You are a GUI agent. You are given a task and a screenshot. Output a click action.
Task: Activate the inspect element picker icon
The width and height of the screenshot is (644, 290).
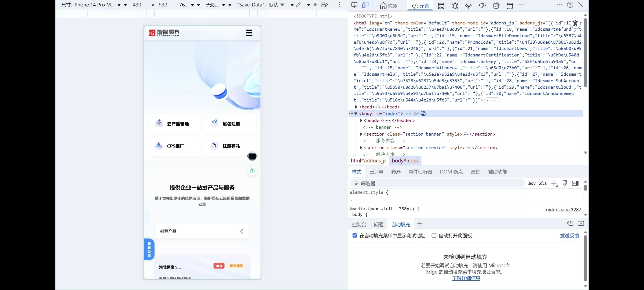coord(354,5)
